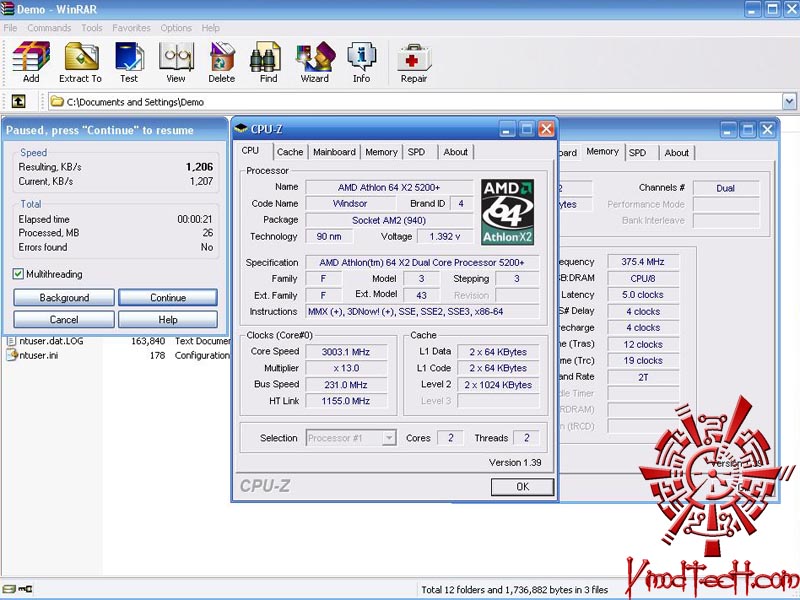Open the File menu
The image size is (800, 600).
pos(10,28)
